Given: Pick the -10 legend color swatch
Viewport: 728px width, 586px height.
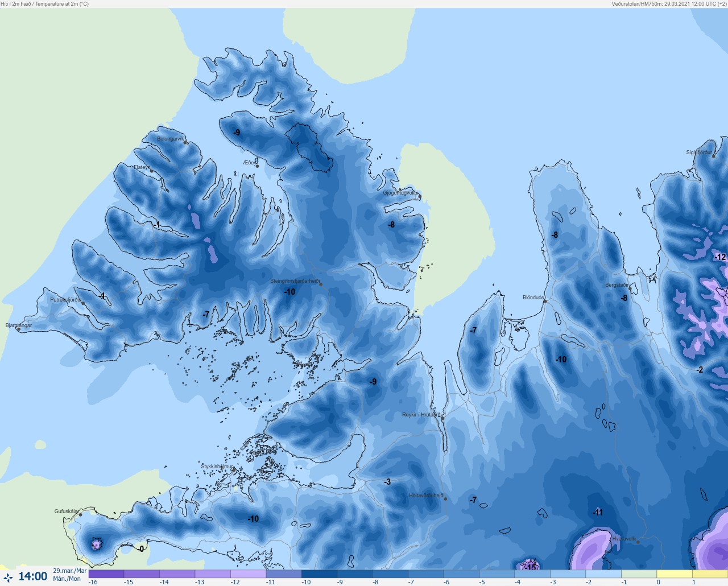Looking at the screenshot, I should pos(319,574).
